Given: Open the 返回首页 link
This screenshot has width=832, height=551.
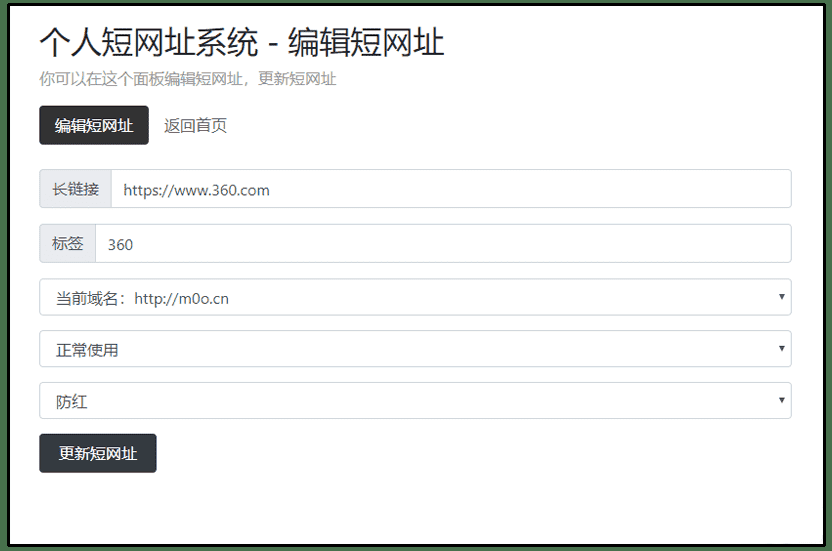Looking at the screenshot, I should tap(195, 125).
